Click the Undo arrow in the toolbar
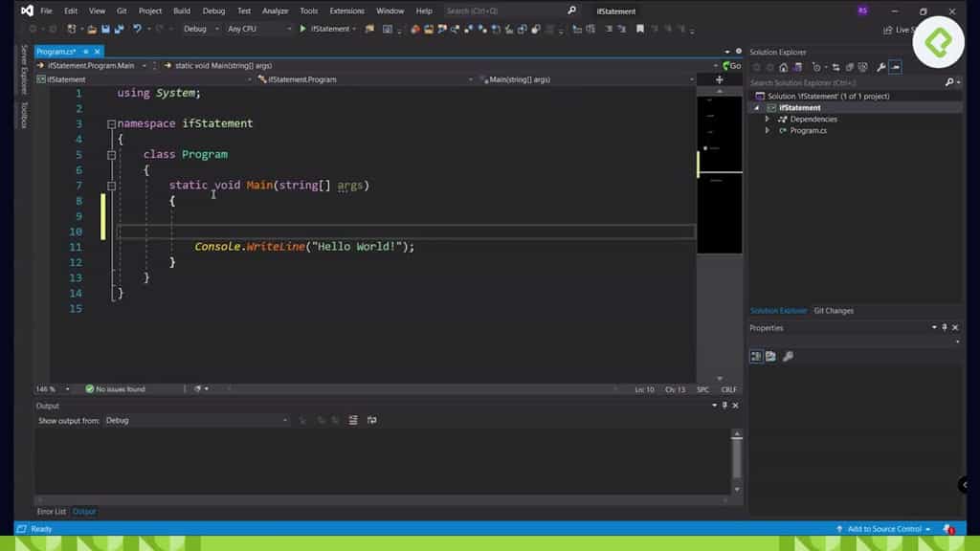 [x=138, y=29]
